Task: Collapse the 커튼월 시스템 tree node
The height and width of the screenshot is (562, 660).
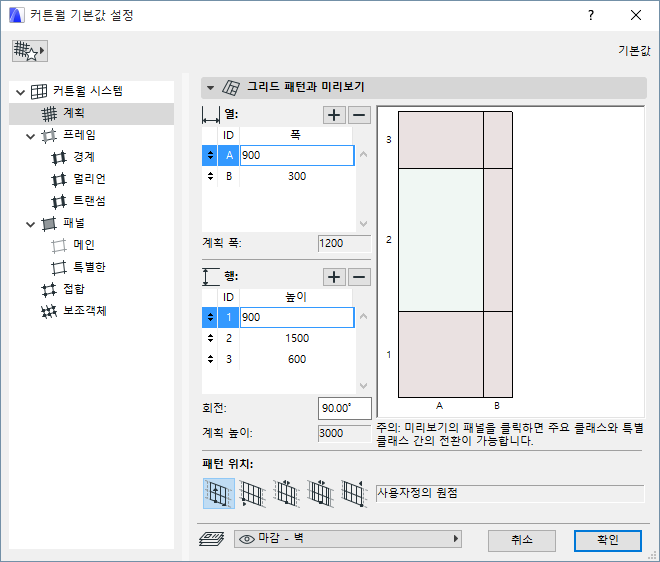Action: pyautogui.click(x=20, y=92)
